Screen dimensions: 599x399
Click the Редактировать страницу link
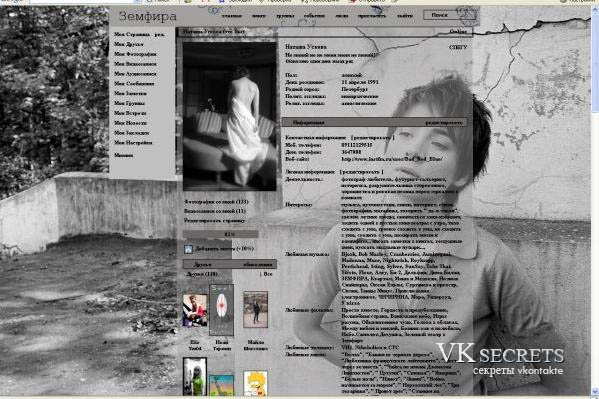(215, 221)
